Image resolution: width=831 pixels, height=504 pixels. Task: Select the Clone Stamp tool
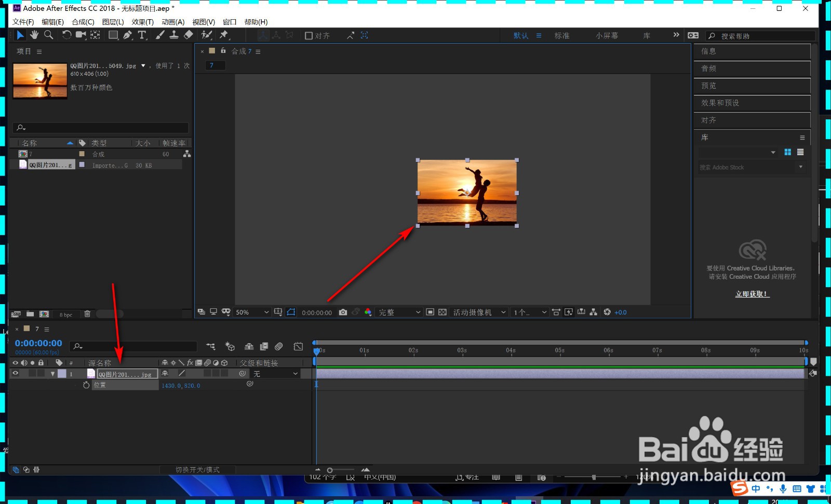tap(174, 35)
